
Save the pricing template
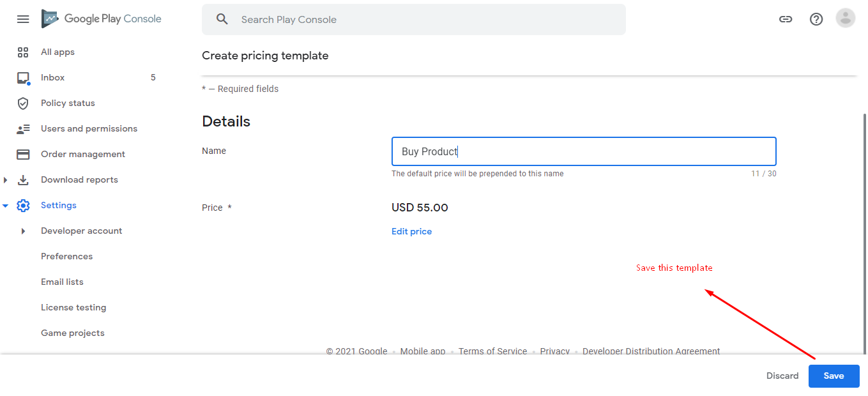tap(834, 376)
